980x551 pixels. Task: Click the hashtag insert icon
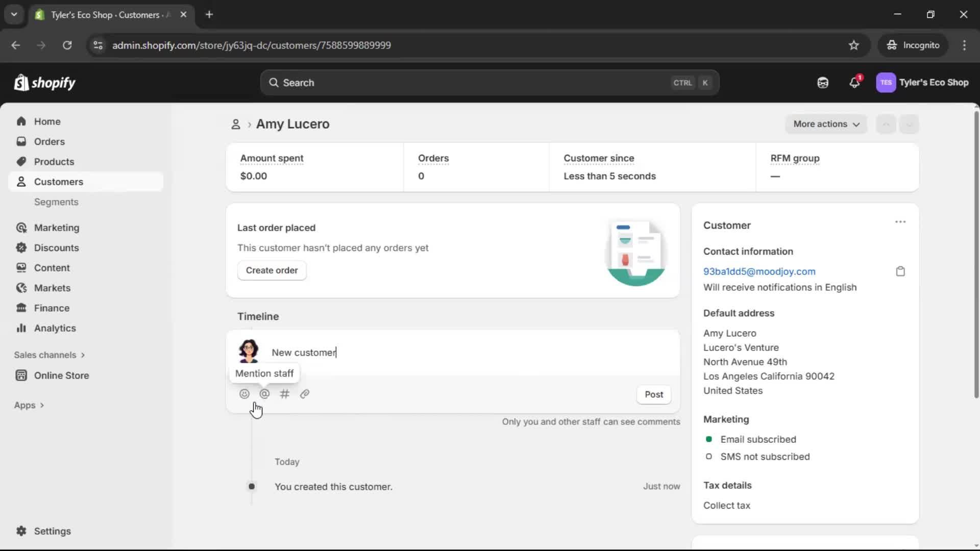point(285,394)
